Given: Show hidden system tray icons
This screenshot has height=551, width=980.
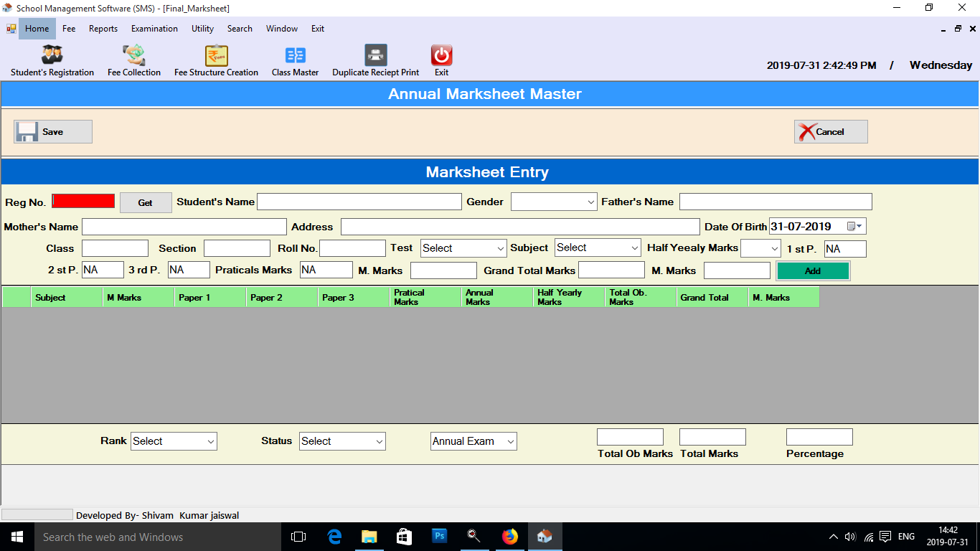Looking at the screenshot, I should click(x=834, y=537).
